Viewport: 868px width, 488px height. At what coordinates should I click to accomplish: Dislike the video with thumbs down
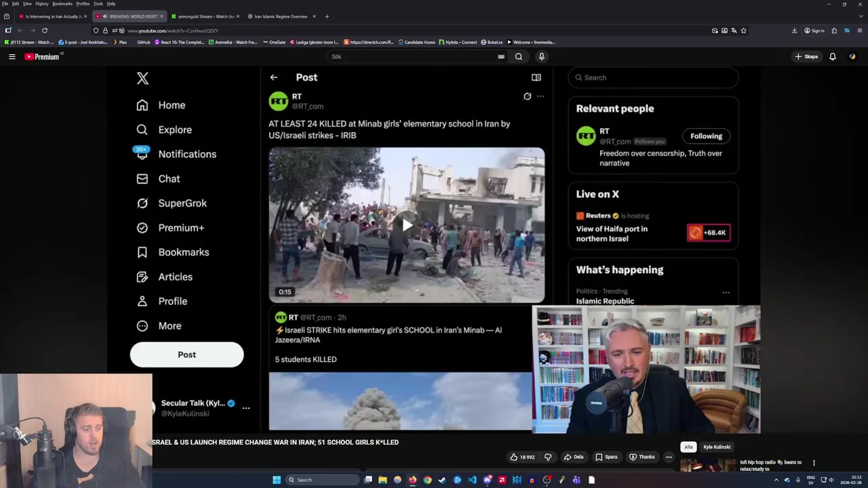pyautogui.click(x=548, y=457)
